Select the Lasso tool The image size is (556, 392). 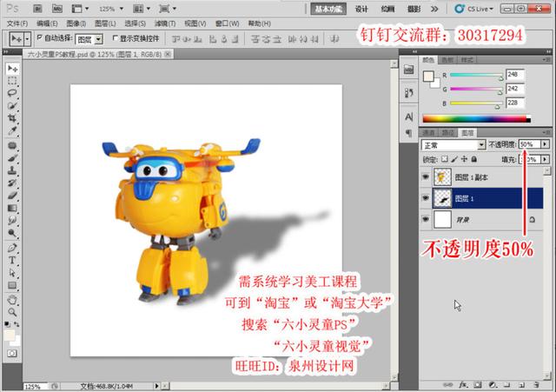click(12, 93)
